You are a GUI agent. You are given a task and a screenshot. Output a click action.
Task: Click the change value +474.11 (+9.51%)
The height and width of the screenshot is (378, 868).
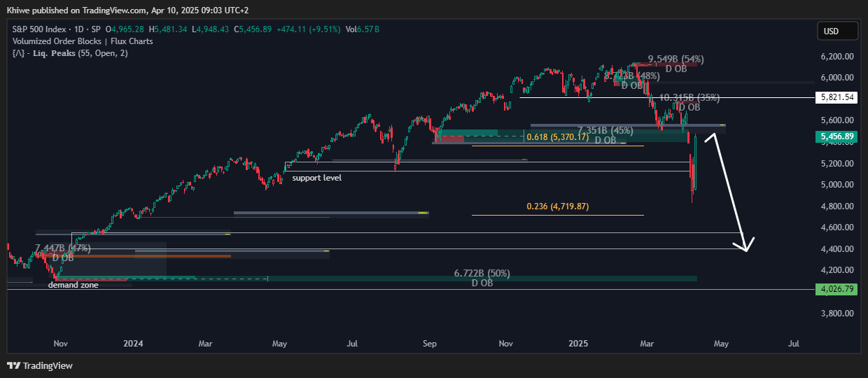(x=308, y=29)
